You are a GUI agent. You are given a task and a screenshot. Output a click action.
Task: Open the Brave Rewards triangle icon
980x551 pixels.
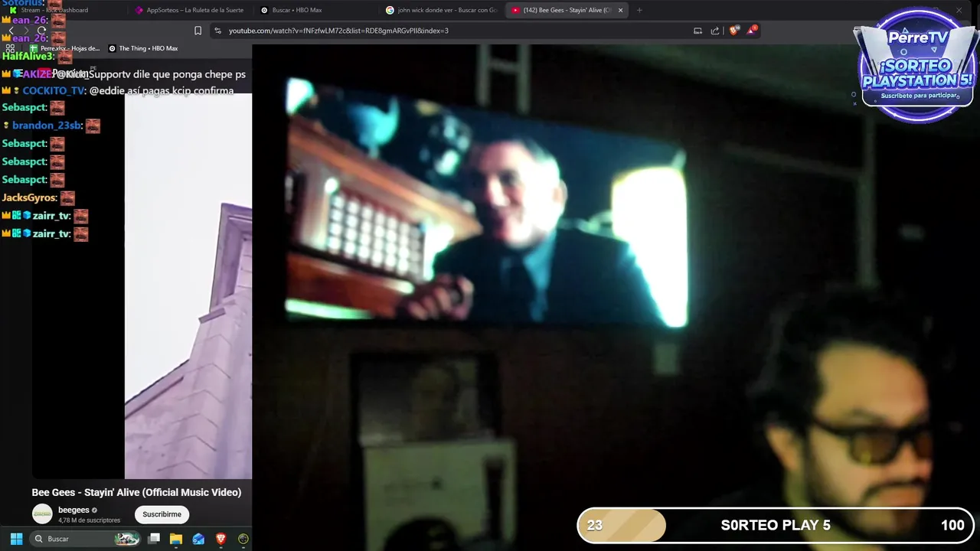click(752, 31)
